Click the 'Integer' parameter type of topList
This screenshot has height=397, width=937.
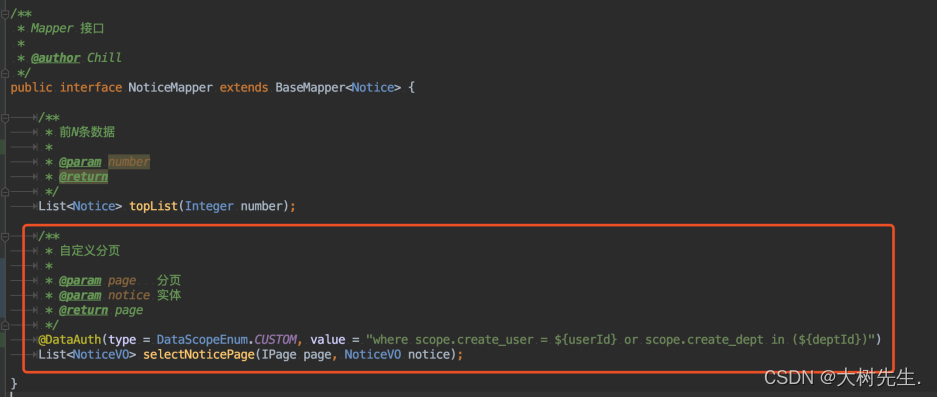pos(209,206)
